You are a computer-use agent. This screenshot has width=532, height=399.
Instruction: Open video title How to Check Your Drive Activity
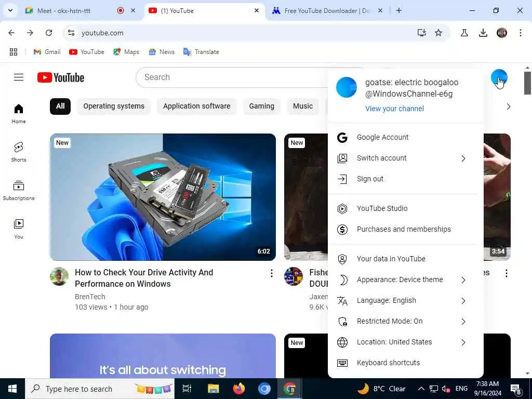click(x=144, y=278)
